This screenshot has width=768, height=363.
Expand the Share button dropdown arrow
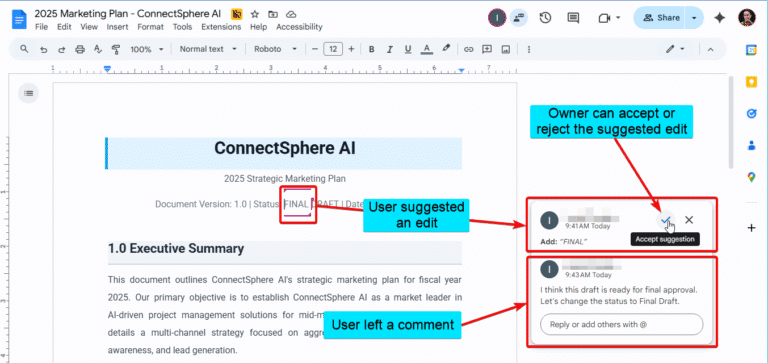[x=694, y=18]
